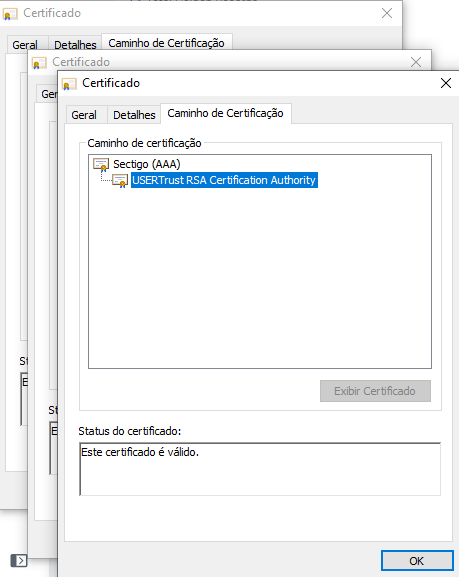This screenshot has height=577, width=459.
Task: Click the Exibir Certificado button
Action: click(x=375, y=391)
